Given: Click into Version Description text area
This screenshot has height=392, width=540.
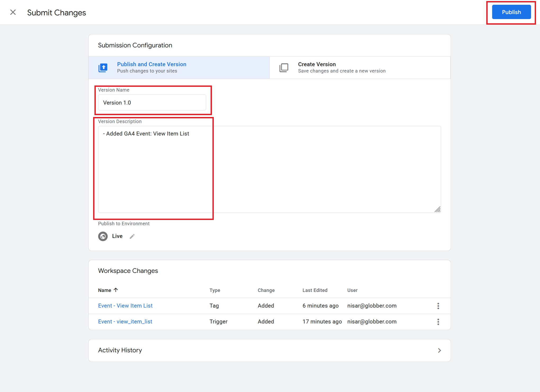Looking at the screenshot, I should [269, 169].
